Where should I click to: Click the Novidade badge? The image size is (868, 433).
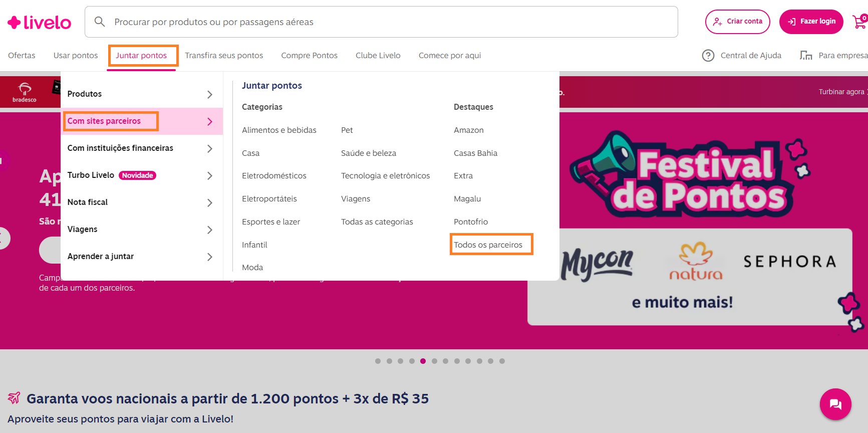[x=137, y=175]
